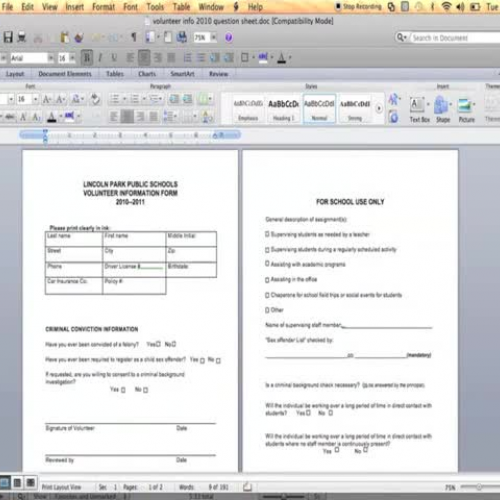Click numbered list icon in formatting bar

[188, 58]
